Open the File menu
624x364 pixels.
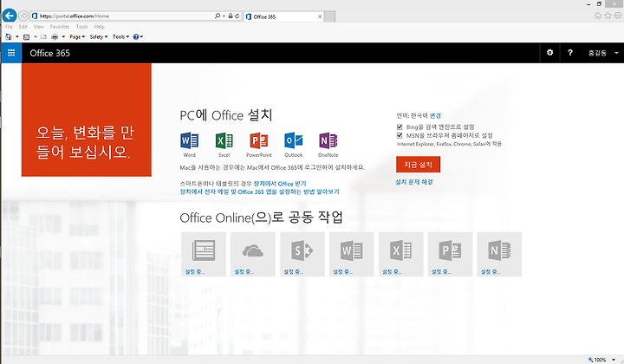(x=10, y=27)
